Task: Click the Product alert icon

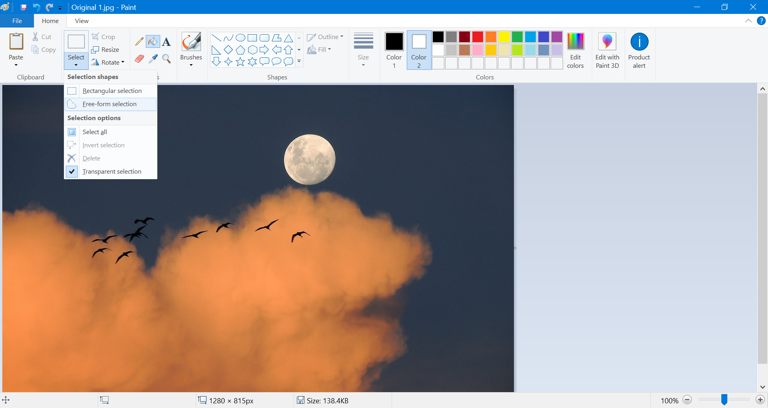Action: coord(639,42)
